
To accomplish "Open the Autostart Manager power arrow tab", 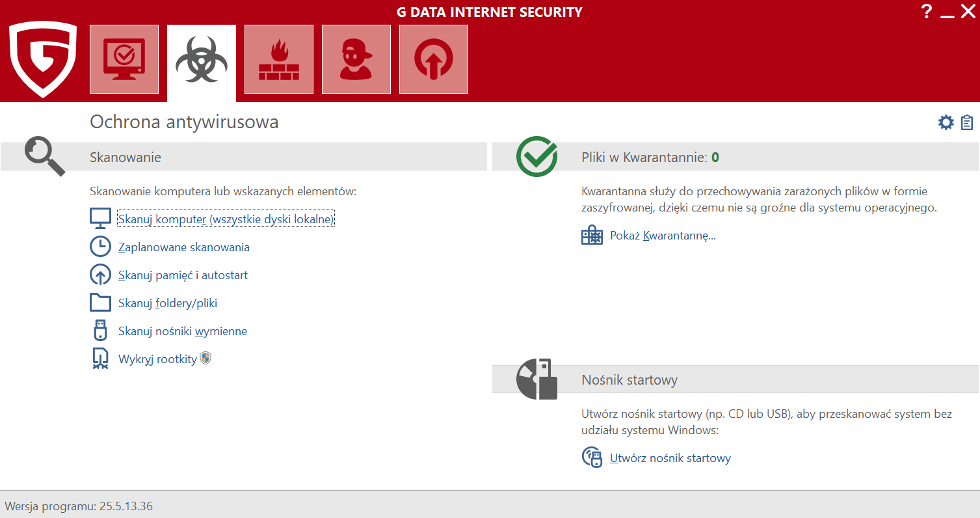I will click(433, 59).
